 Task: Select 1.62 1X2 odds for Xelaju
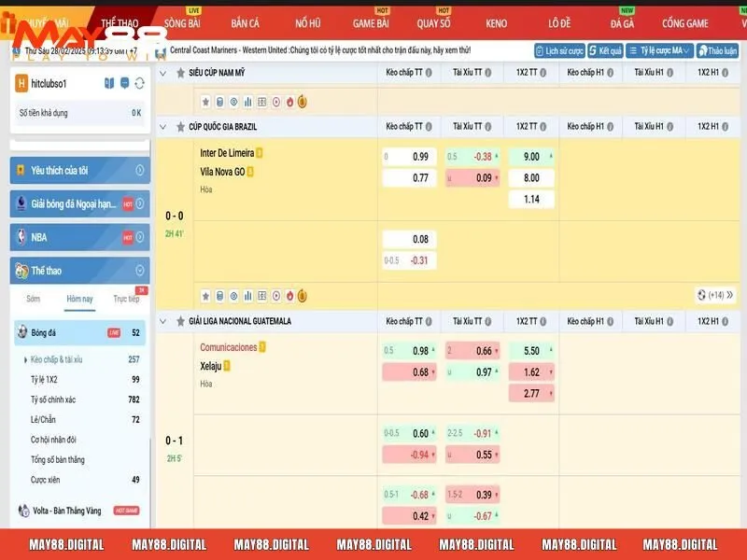(x=531, y=371)
